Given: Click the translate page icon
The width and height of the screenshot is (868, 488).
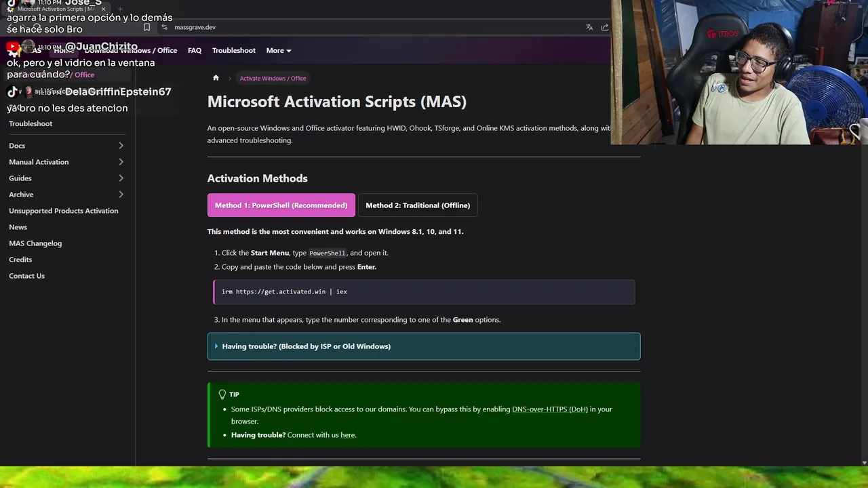Looking at the screenshot, I should click(x=589, y=27).
